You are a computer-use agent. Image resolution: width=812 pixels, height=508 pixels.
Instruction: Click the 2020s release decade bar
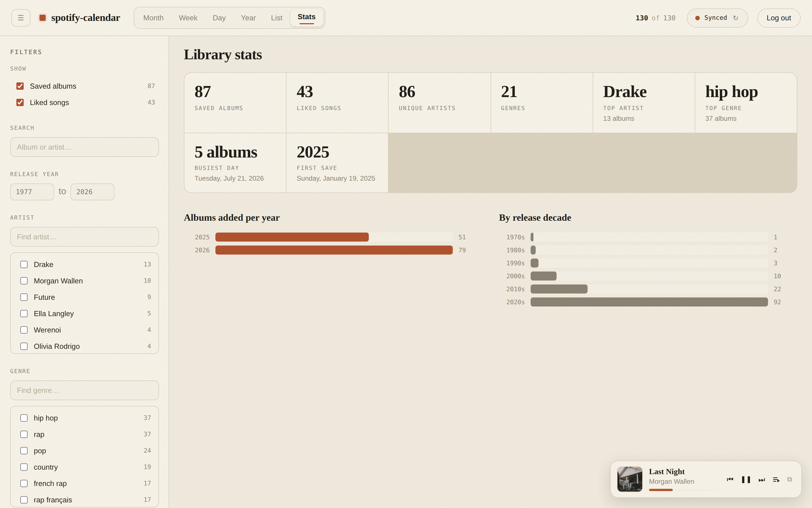coord(649,302)
